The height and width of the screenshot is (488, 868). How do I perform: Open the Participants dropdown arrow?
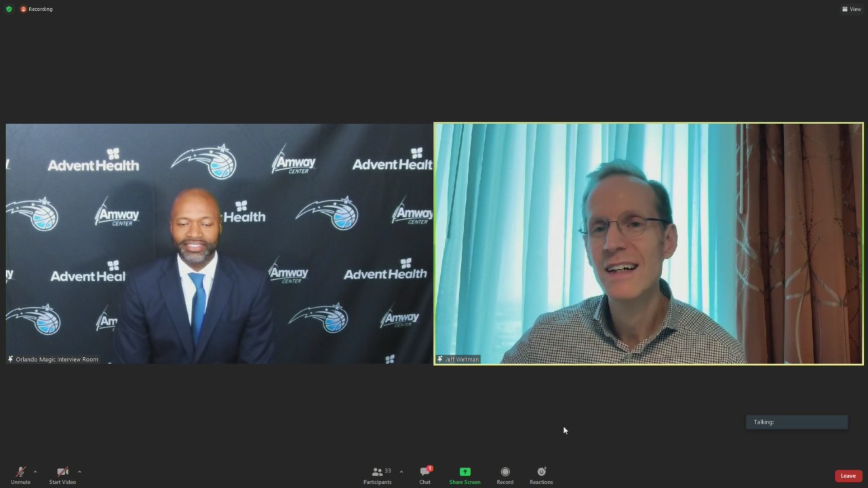401,472
